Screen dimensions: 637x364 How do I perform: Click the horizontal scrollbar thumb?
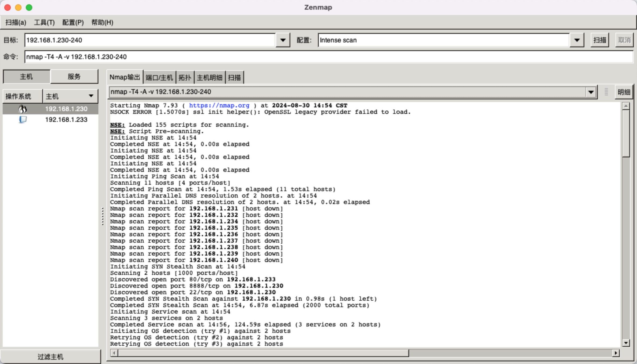point(263,353)
